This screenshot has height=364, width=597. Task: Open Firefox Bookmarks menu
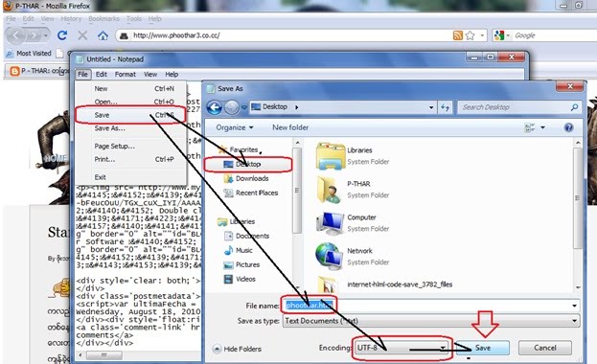[x=103, y=18]
